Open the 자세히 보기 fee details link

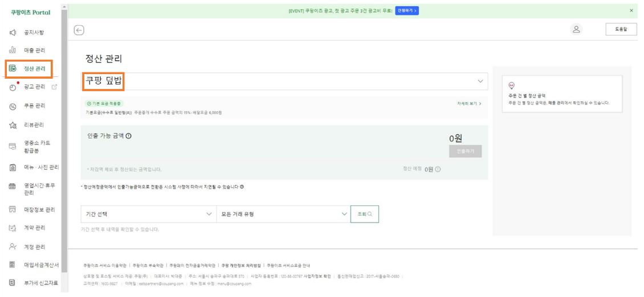click(469, 104)
